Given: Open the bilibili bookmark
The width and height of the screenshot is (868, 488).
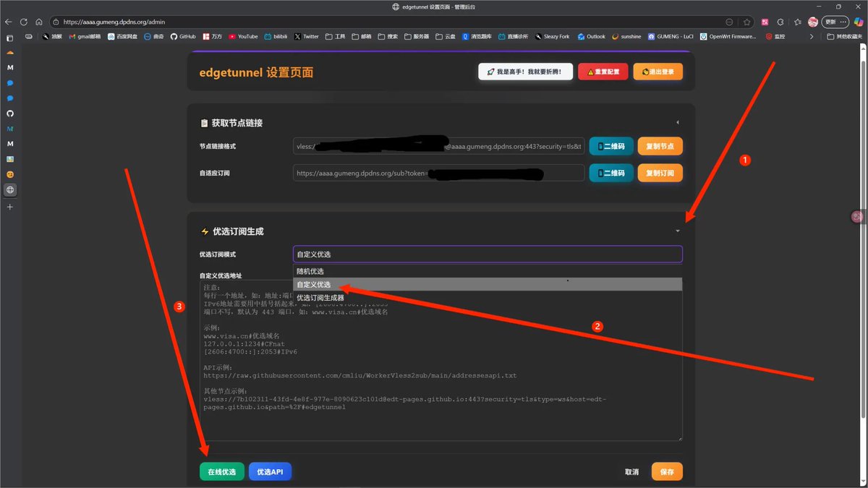Looking at the screenshot, I should [276, 36].
